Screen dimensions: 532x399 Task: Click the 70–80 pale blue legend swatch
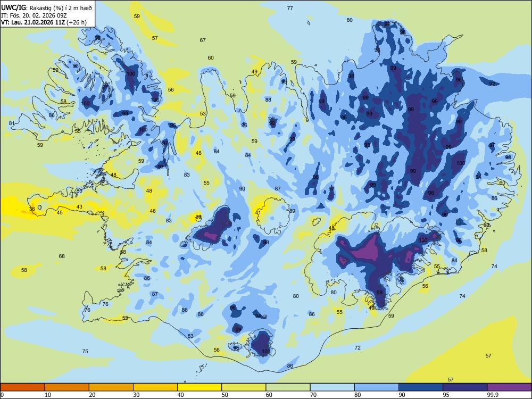click(x=332, y=387)
